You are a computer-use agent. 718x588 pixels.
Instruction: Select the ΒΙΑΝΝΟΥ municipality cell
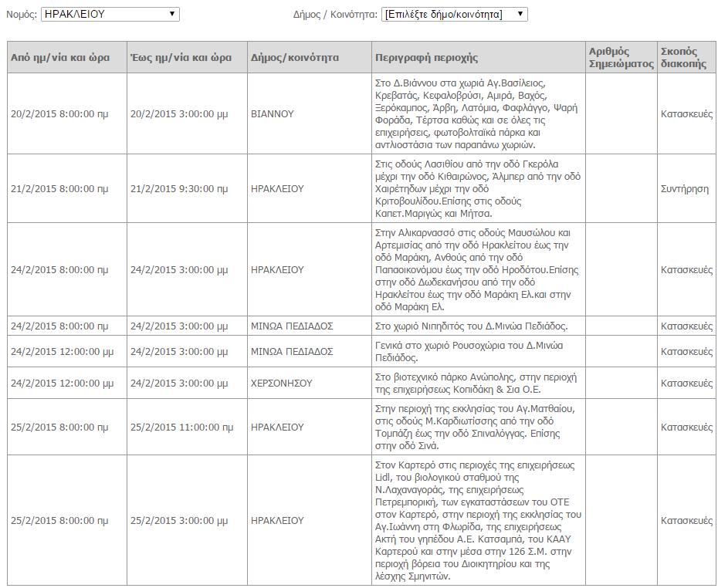tap(273, 114)
